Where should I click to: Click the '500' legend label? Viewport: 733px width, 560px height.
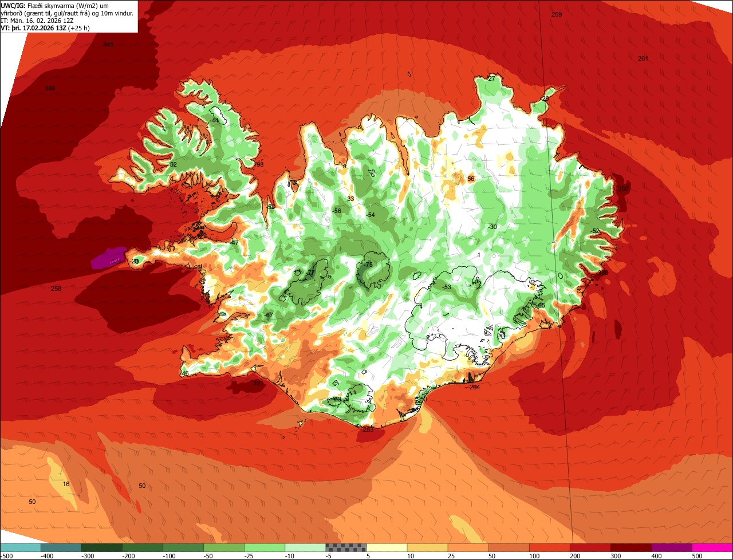click(x=697, y=555)
